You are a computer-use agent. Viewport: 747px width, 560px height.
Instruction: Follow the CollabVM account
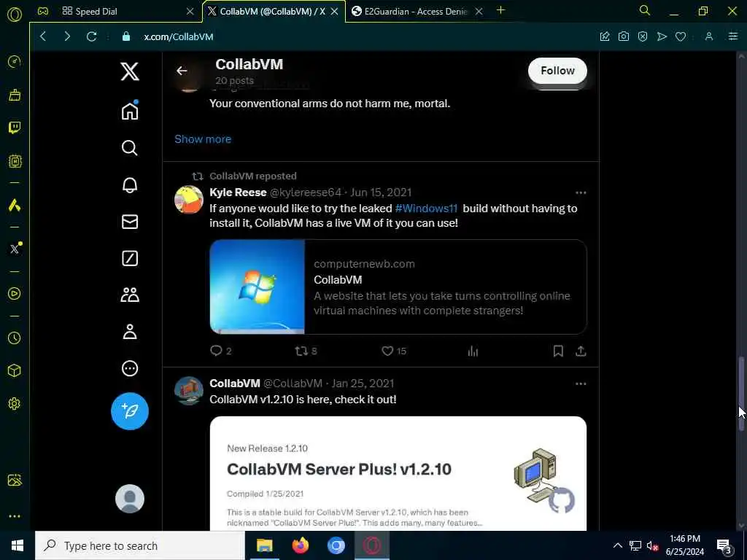557,71
